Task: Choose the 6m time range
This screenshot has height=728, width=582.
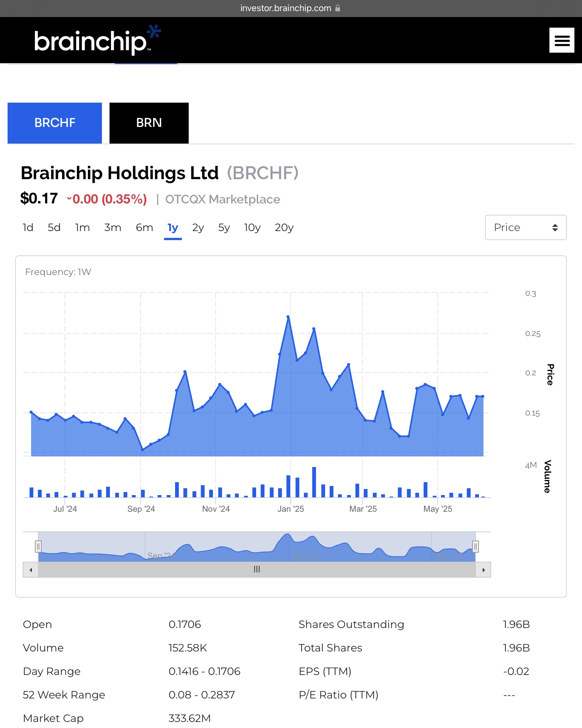Action: tap(144, 228)
